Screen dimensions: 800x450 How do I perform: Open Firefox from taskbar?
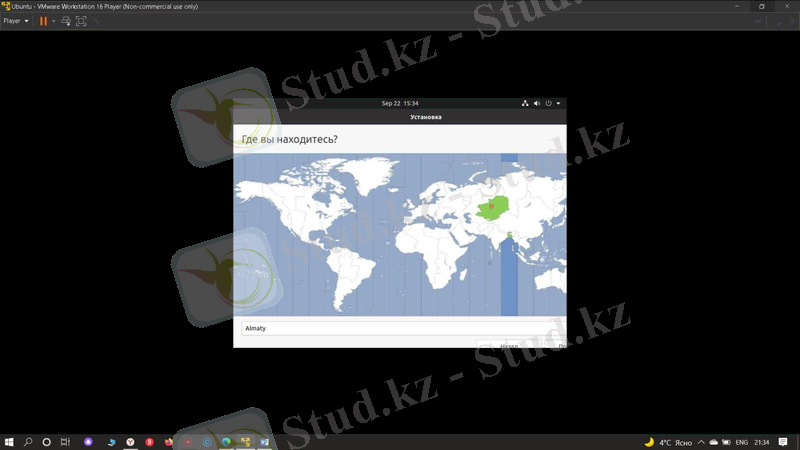168,442
